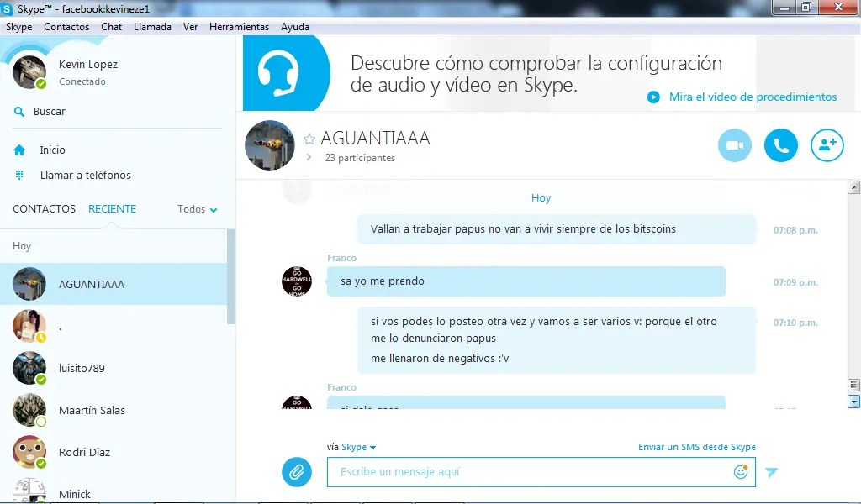The width and height of the screenshot is (861, 504).
Task: Select AGUANTIAAA in recent list
Action: (114, 284)
